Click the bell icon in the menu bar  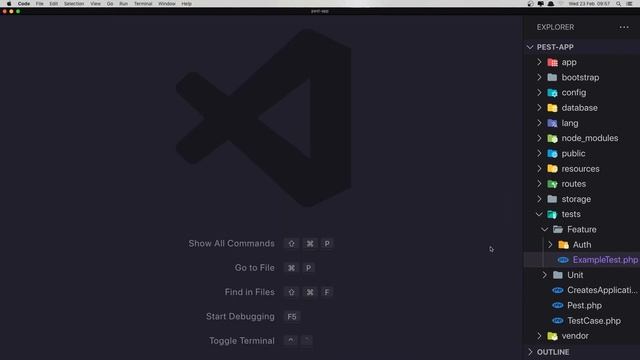551,4
